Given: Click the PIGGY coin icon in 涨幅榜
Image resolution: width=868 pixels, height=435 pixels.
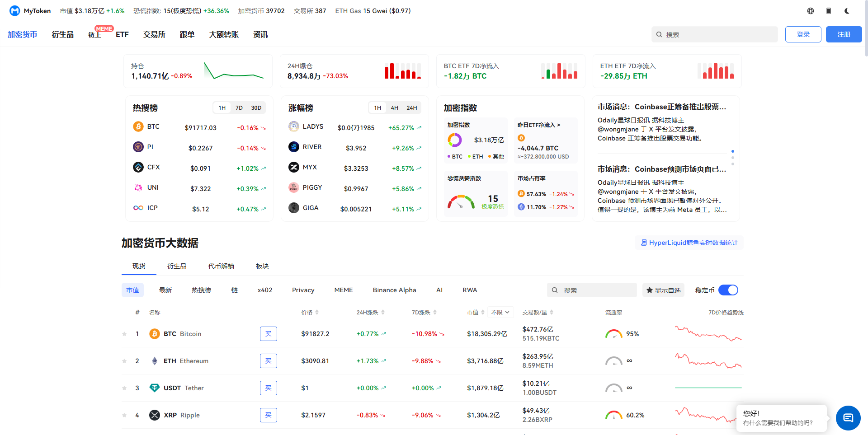Looking at the screenshot, I should point(293,187).
